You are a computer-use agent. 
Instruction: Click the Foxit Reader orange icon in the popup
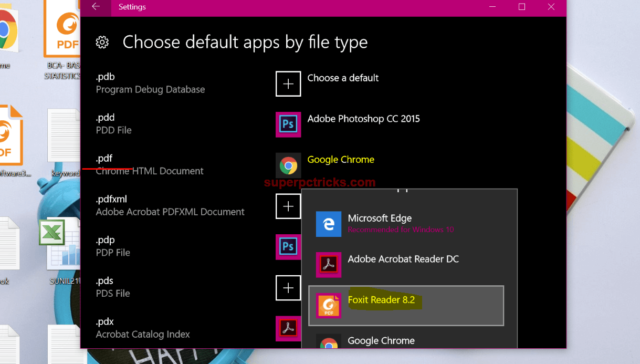tap(329, 306)
